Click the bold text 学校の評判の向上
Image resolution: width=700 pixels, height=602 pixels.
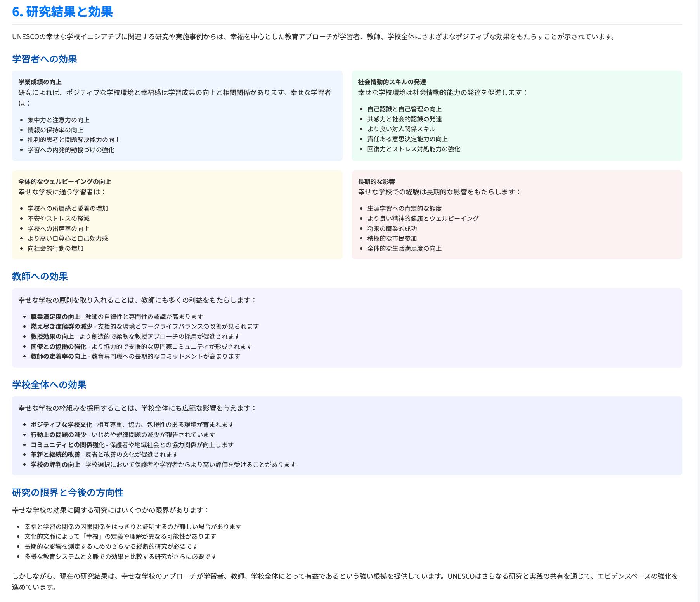[x=55, y=465]
